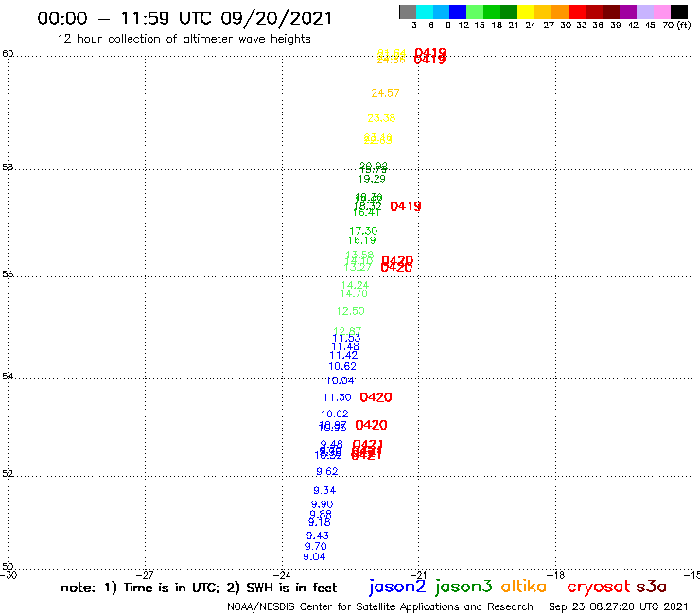Click the scale number 24 under the legend

pyautogui.click(x=531, y=26)
